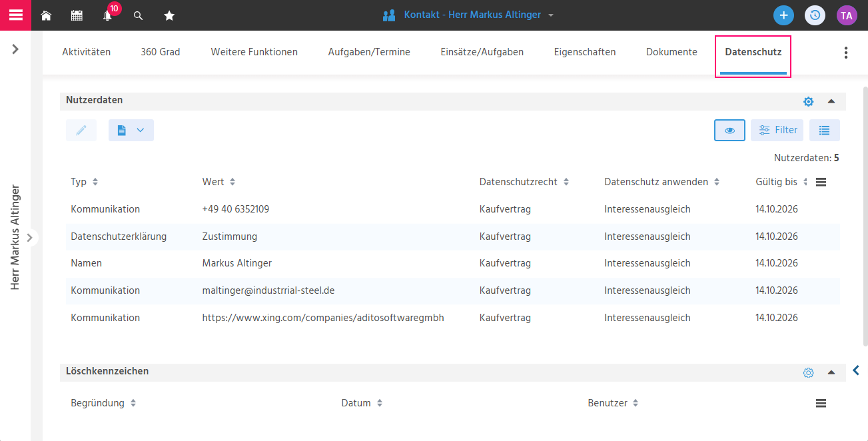Open Löschkennzeichen table column menu icon
The width and height of the screenshot is (868, 441).
[x=821, y=403]
